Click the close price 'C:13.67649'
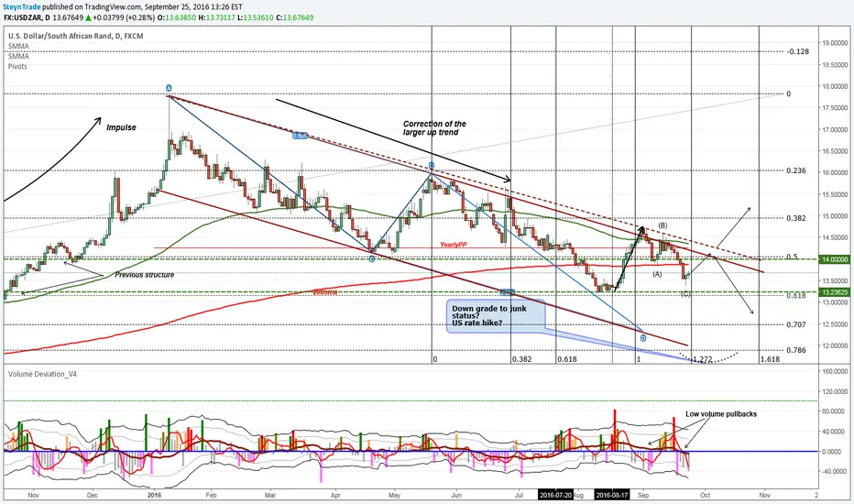 294,17
